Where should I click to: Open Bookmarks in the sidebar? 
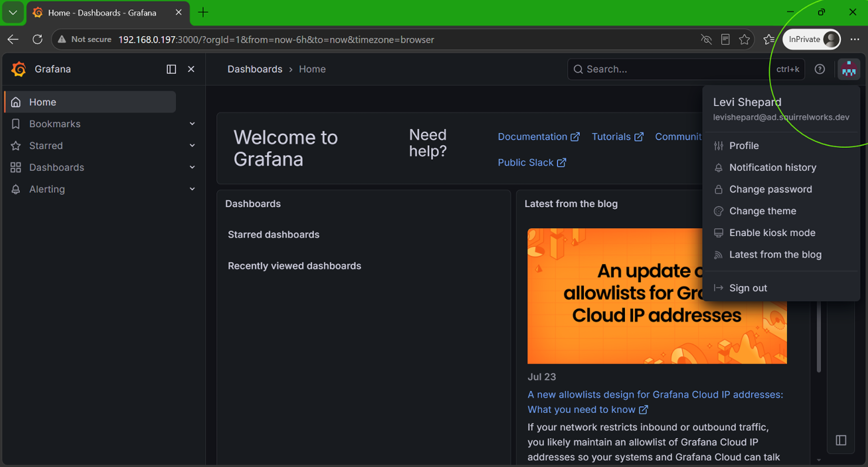(54, 124)
